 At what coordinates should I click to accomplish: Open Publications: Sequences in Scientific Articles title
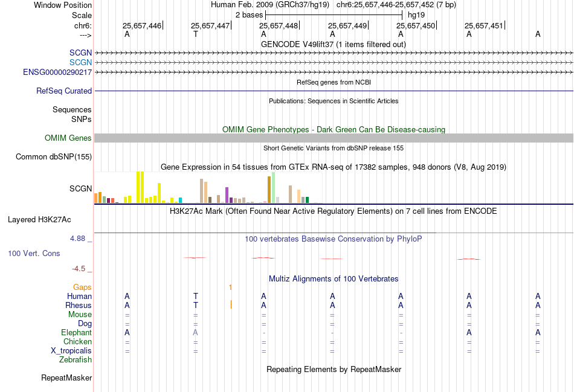click(334, 101)
